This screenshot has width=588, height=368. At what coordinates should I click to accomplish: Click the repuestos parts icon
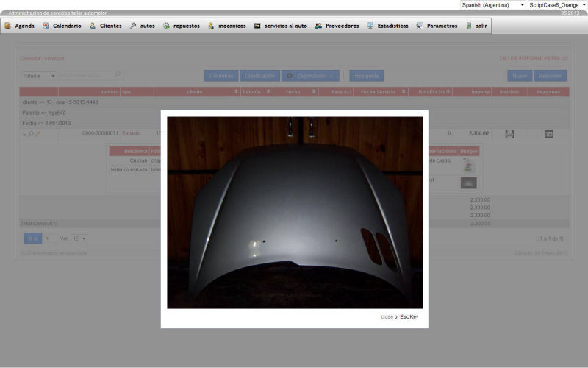click(166, 26)
